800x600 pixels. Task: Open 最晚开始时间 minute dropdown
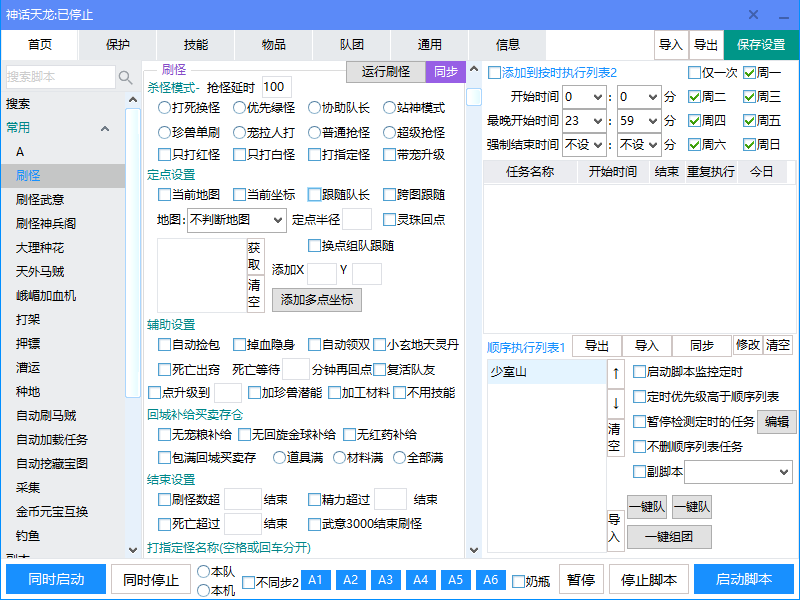pyautogui.click(x=639, y=121)
